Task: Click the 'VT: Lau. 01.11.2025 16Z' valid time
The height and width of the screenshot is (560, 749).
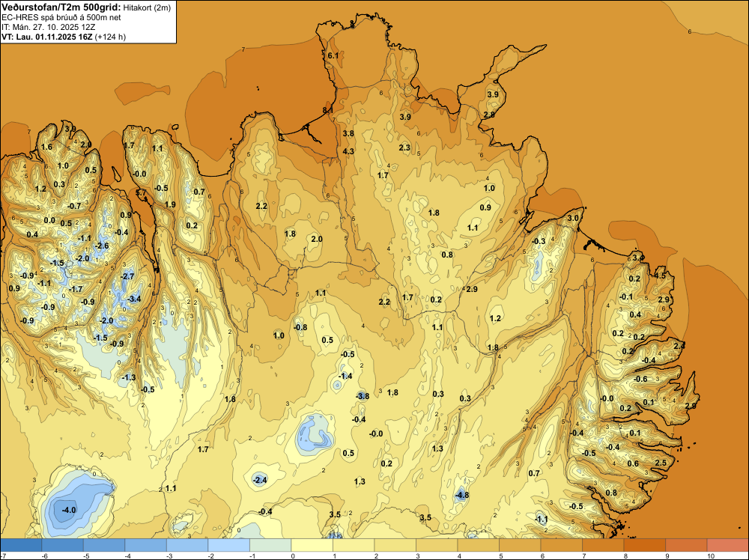Action: pyautogui.click(x=46, y=37)
